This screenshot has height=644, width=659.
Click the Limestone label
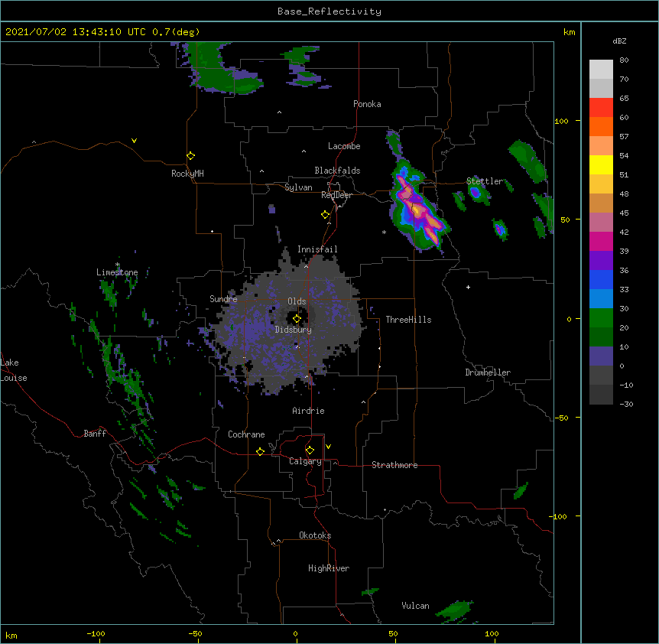(117, 272)
